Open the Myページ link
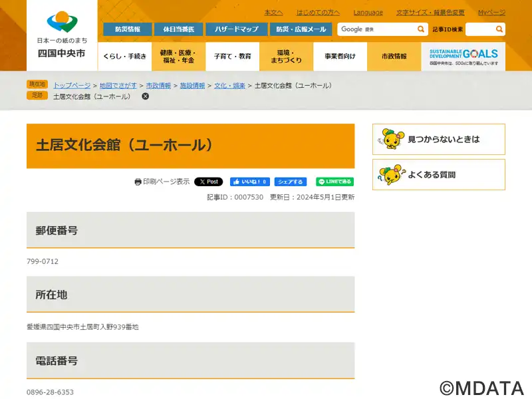 tap(491, 13)
